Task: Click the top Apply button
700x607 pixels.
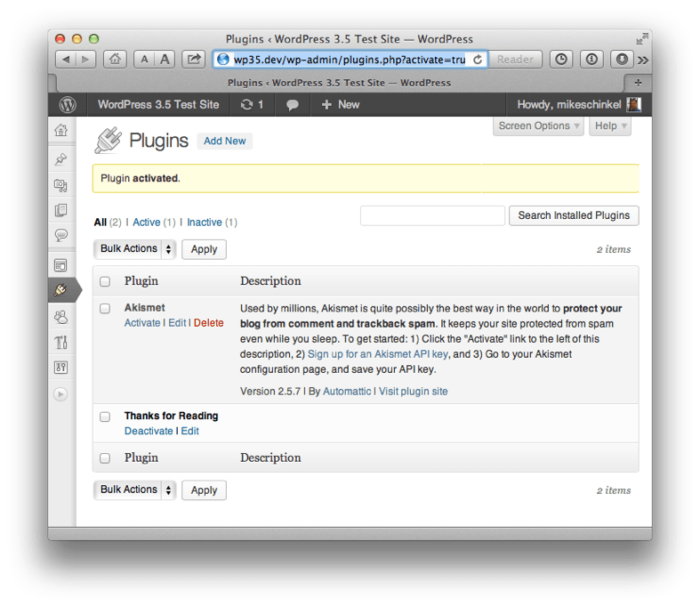Action: [204, 249]
